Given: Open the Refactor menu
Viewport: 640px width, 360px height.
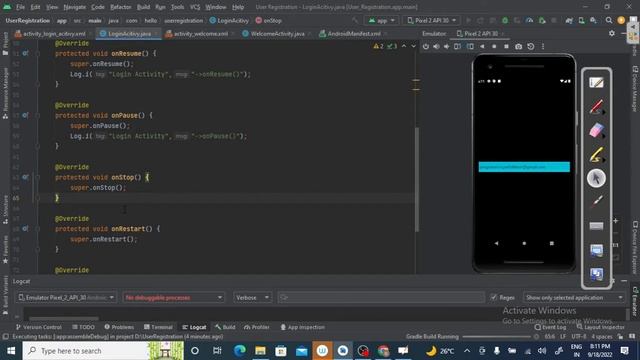Looking at the screenshot, I should click(120, 7).
